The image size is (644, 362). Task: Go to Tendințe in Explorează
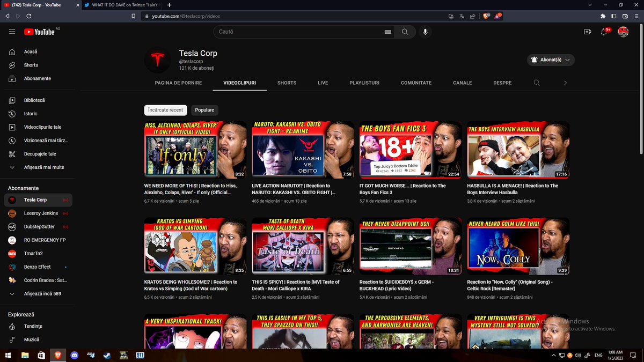(x=38, y=326)
